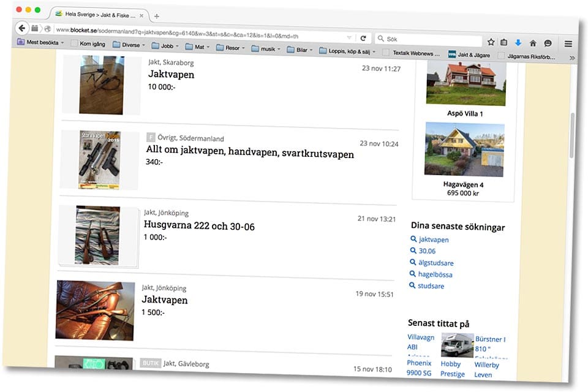Repeat the recent search jaktvapen

click(434, 239)
